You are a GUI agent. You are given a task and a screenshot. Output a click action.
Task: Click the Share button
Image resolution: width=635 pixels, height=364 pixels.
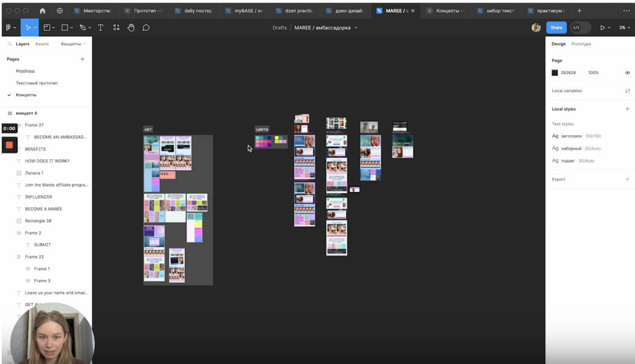click(x=556, y=28)
